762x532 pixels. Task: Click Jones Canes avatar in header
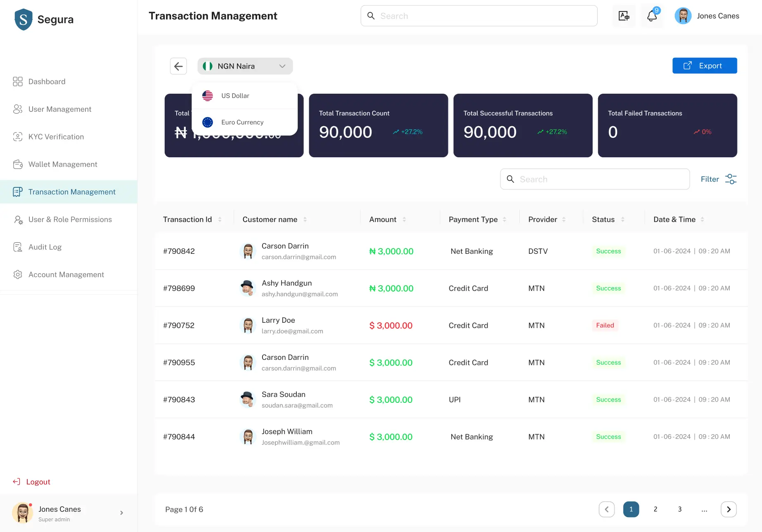(x=683, y=16)
